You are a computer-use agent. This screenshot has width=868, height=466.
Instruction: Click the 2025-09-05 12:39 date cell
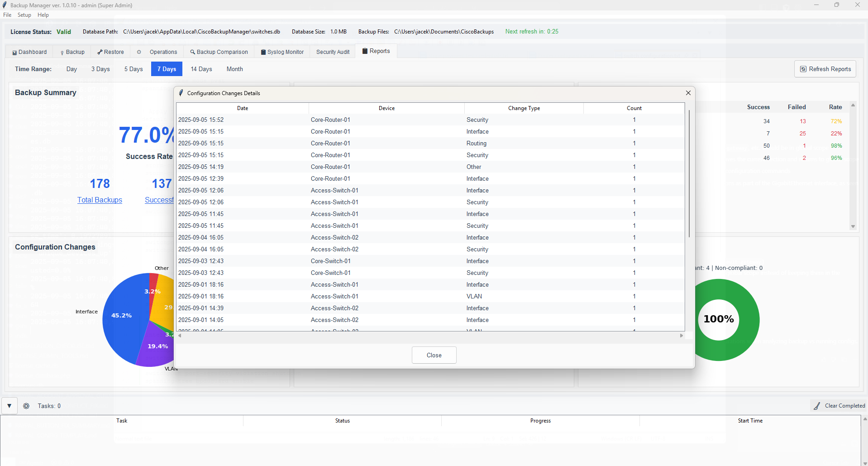coord(201,178)
